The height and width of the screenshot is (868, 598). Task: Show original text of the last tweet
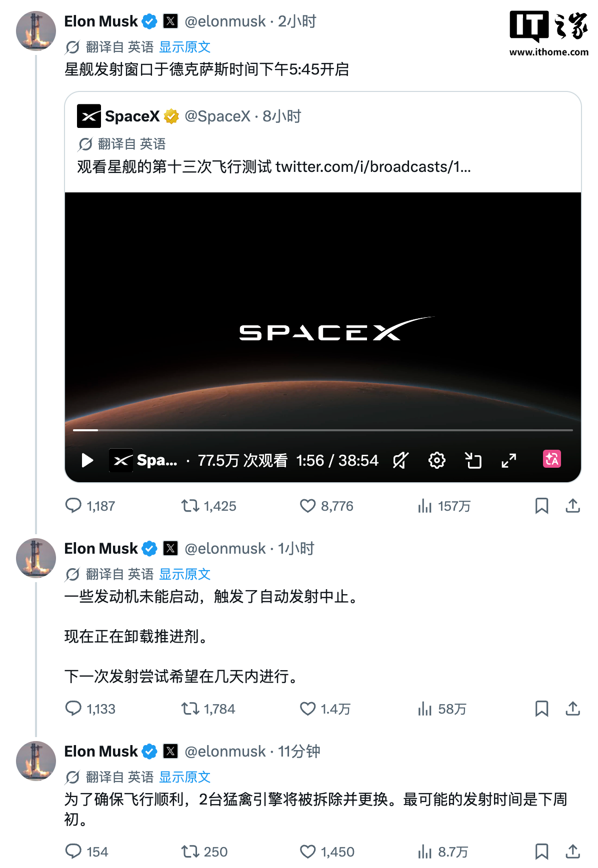click(184, 777)
